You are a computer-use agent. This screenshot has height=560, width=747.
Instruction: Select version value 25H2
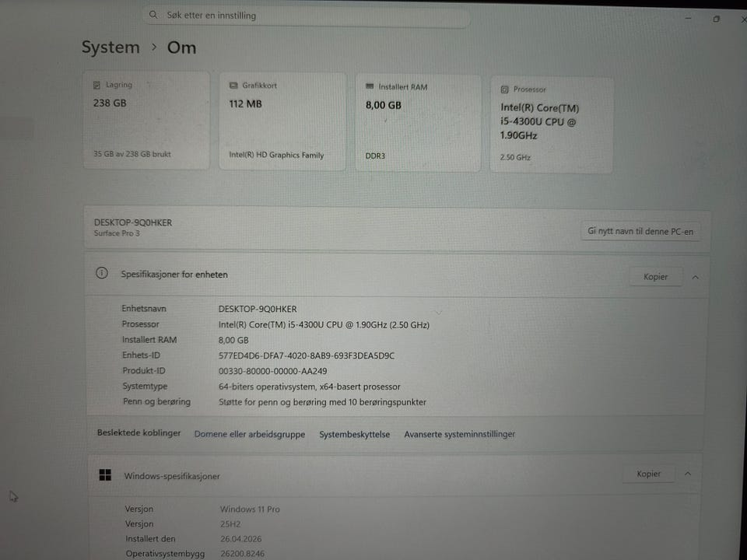point(230,524)
